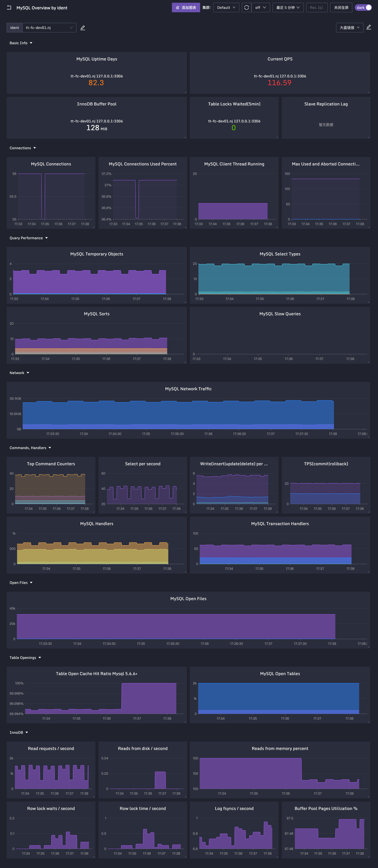Collapse the InnoDB section
The image size is (378, 868).
pyautogui.click(x=19, y=733)
